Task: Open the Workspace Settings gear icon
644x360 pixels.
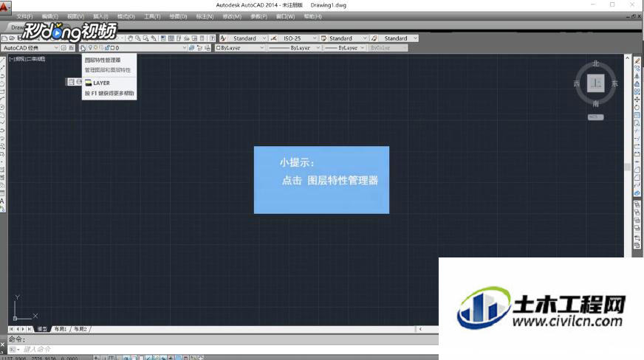Action: point(64,48)
